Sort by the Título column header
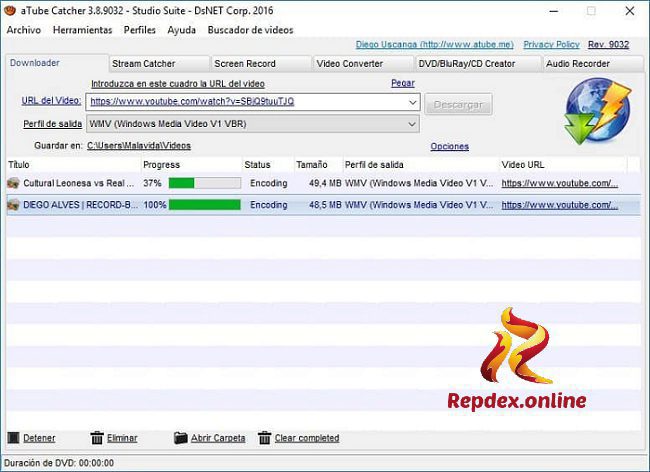Screen dimensions: 650x472 pyautogui.click(x=73, y=165)
